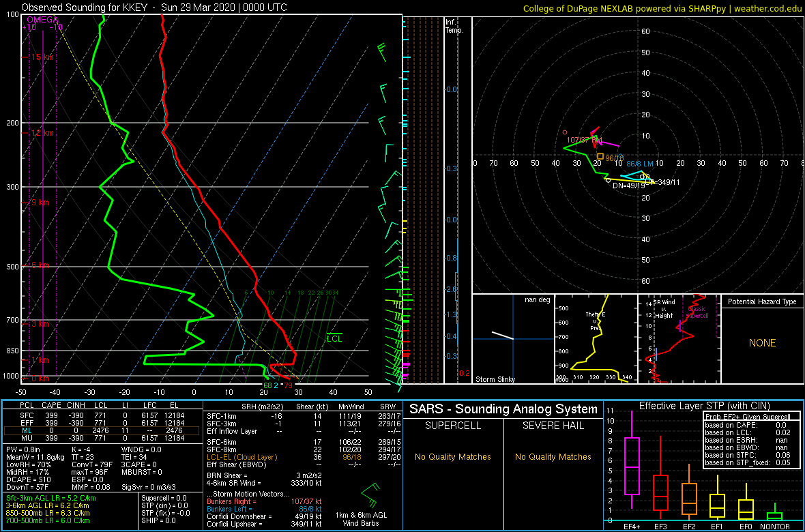Click the Sfc-3km AGL LR lapse rate line

click(x=51, y=499)
